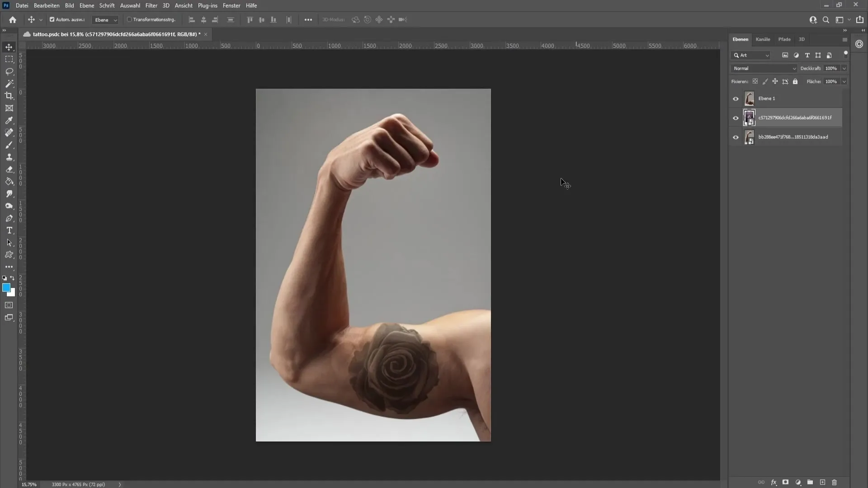
Task: Toggle visibility of bb2B0ee471f768 layer
Action: tap(736, 137)
